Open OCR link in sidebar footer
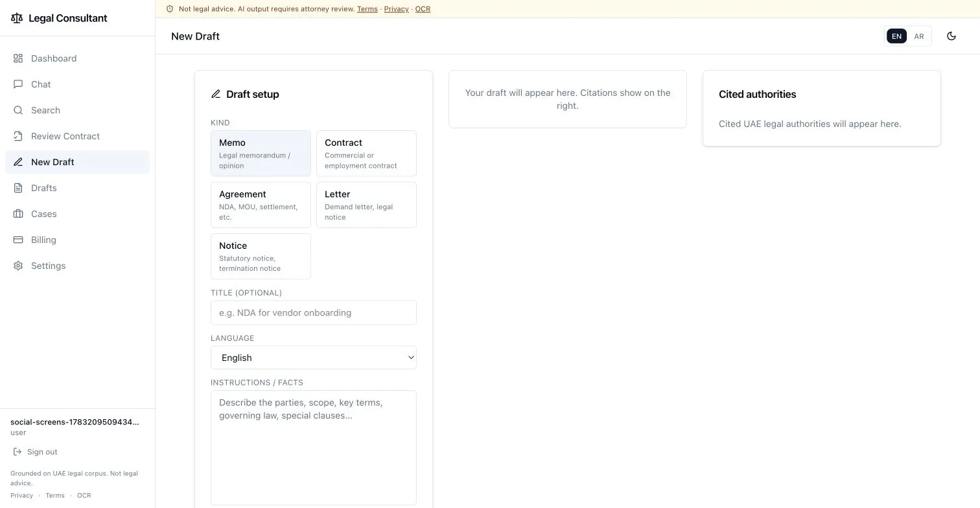The width and height of the screenshot is (980, 508). [x=84, y=496]
